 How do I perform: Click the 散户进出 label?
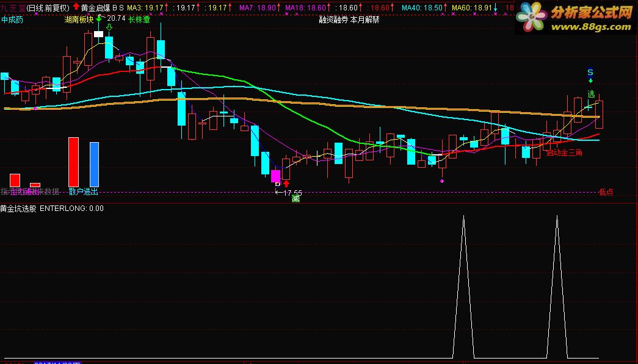[x=84, y=191]
